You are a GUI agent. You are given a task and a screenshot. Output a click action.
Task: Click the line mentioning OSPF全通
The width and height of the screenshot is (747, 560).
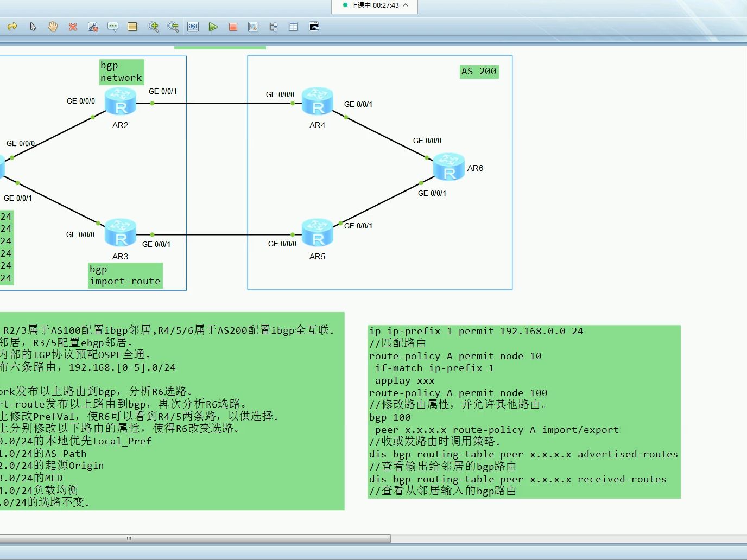point(75,354)
